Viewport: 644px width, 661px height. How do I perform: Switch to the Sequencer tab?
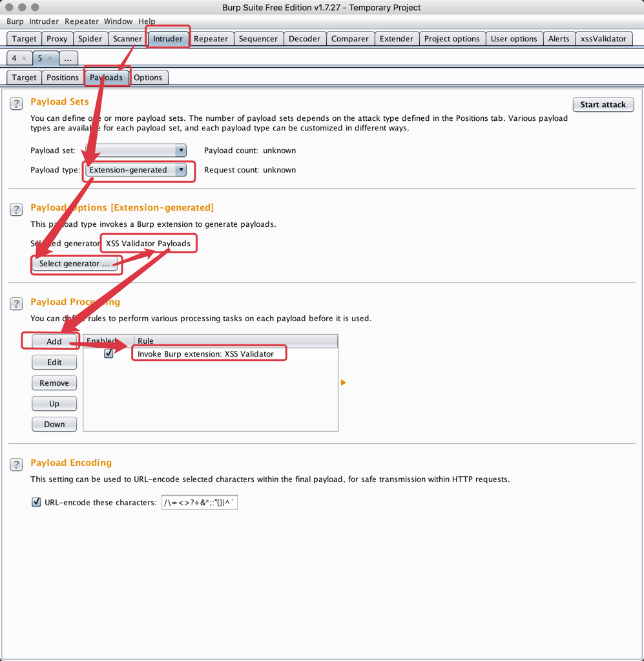(258, 39)
